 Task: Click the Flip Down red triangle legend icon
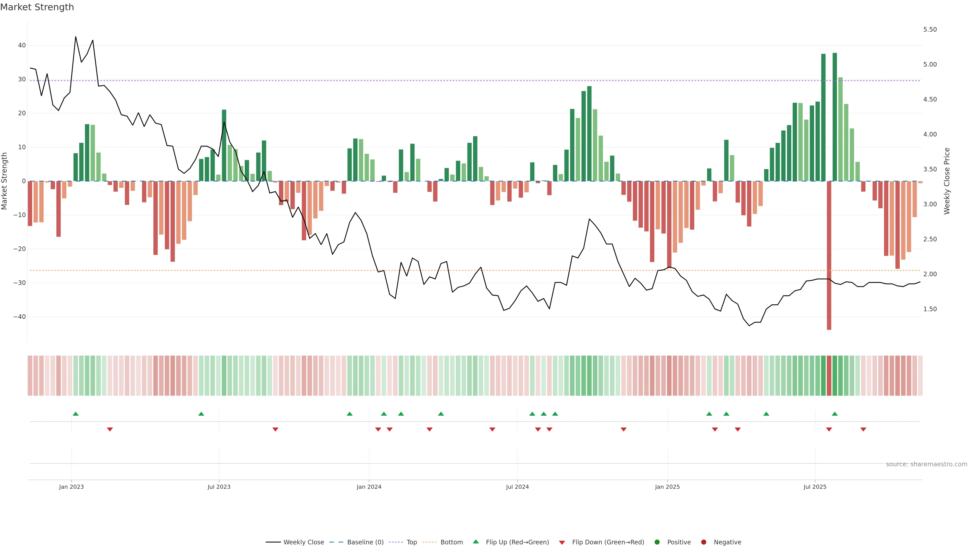coord(562,542)
